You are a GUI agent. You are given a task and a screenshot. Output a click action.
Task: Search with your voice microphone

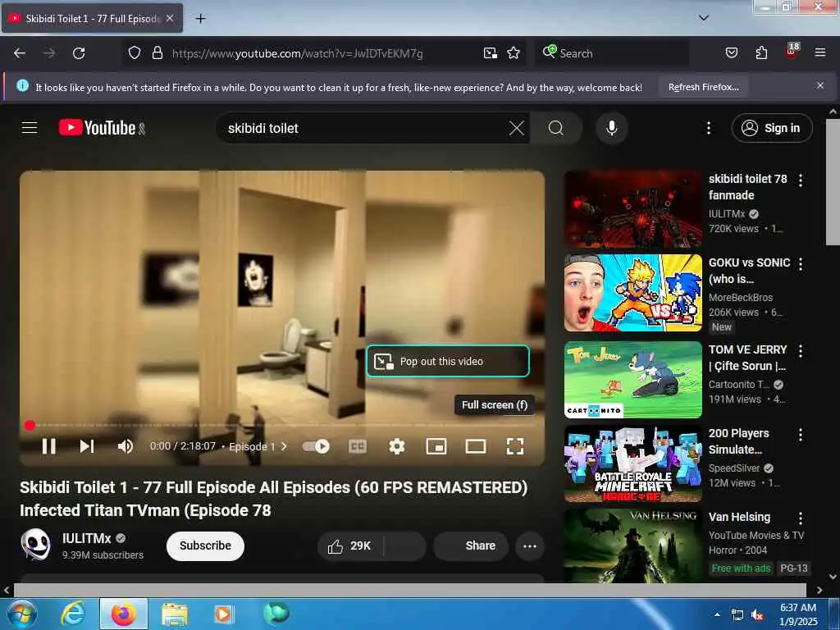click(x=611, y=128)
